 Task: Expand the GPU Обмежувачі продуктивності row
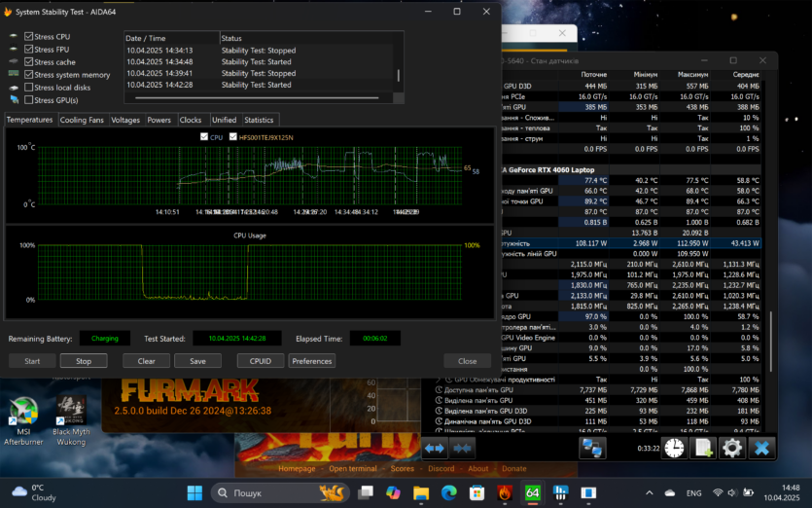pos(440,380)
